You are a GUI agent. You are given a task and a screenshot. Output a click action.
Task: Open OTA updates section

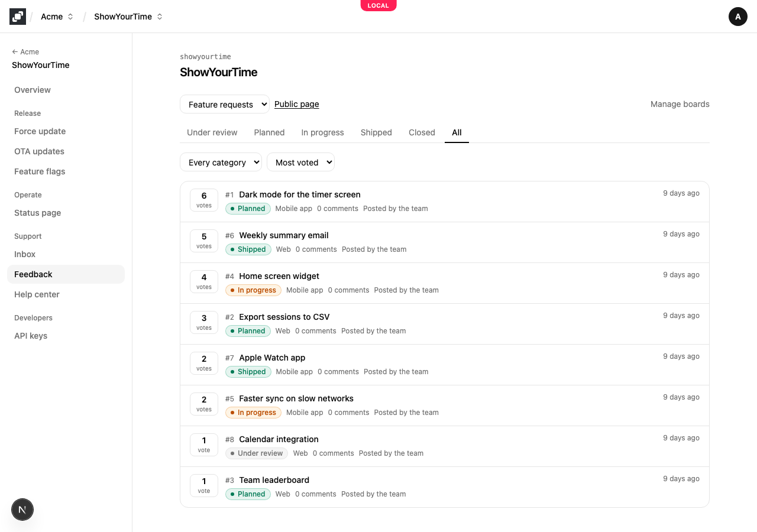pyautogui.click(x=66, y=151)
